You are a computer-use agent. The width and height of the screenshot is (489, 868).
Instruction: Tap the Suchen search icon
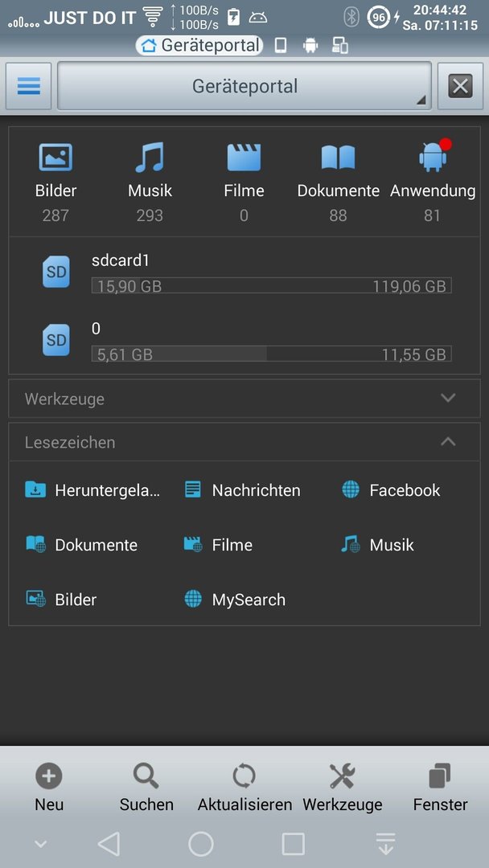[x=146, y=776]
